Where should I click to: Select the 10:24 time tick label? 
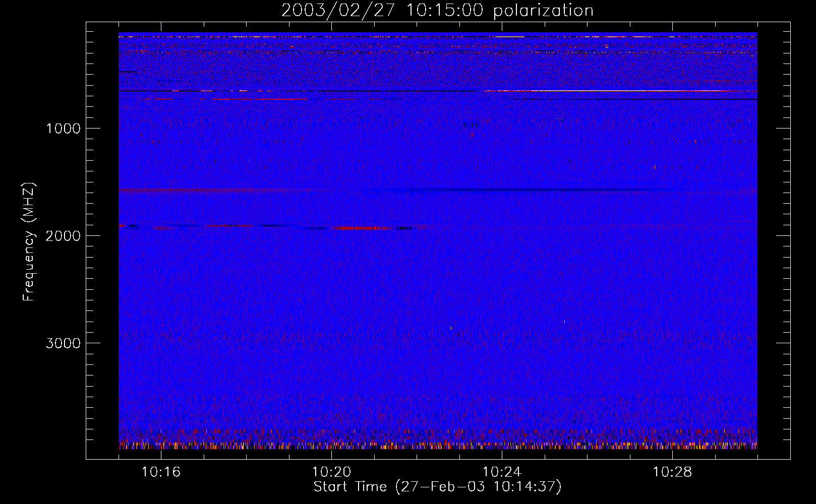[502, 472]
